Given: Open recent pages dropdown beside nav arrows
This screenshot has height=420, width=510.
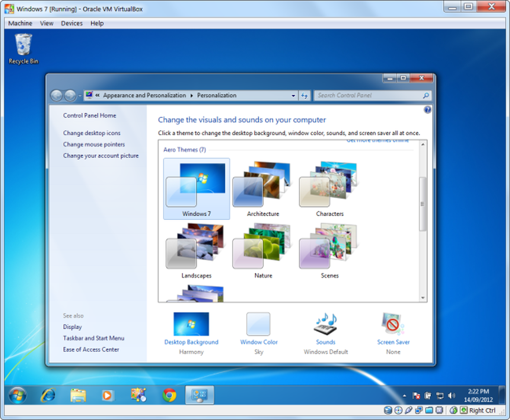Looking at the screenshot, I should coord(80,96).
